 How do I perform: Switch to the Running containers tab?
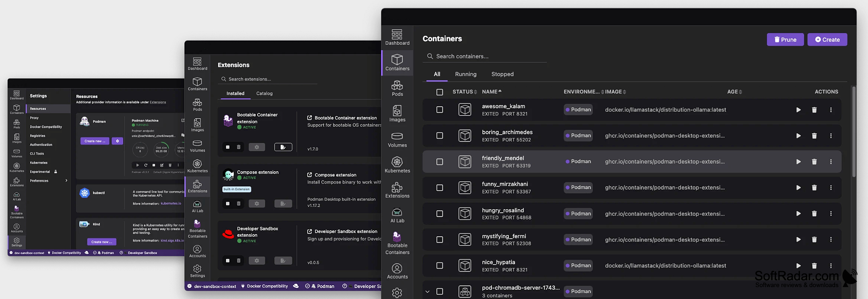(x=466, y=74)
